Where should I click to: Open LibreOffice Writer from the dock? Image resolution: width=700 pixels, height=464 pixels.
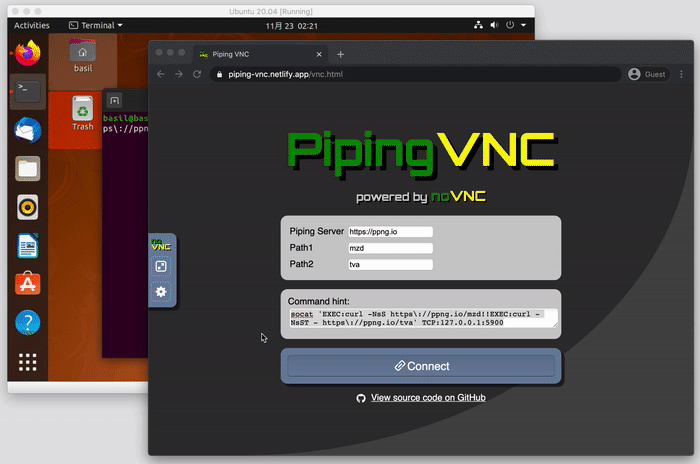click(x=28, y=246)
